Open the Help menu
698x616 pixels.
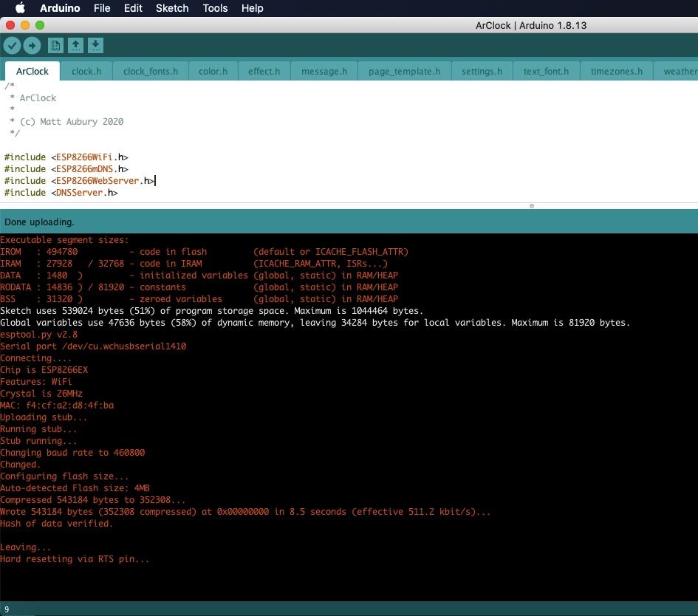tap(252, 8)
